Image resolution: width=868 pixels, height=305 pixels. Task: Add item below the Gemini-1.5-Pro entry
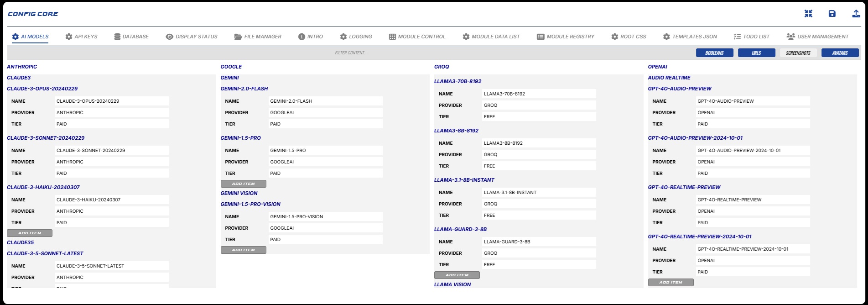[x=243, y=184]
